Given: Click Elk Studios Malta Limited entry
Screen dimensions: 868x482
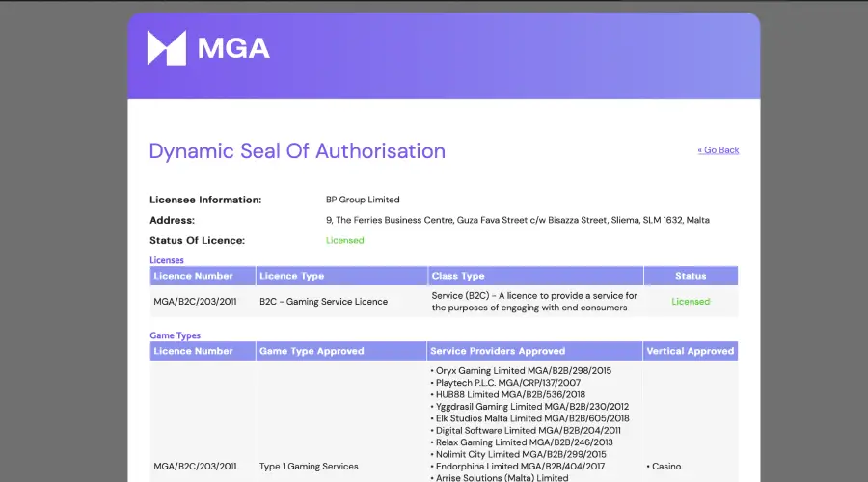Looking at the screenshot, I should [529, 418].
